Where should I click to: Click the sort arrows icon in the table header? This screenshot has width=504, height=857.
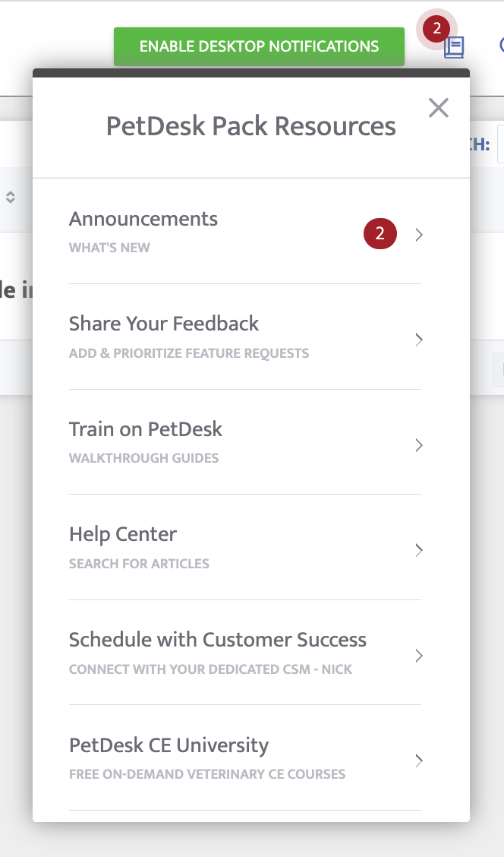tap(11, 198)
